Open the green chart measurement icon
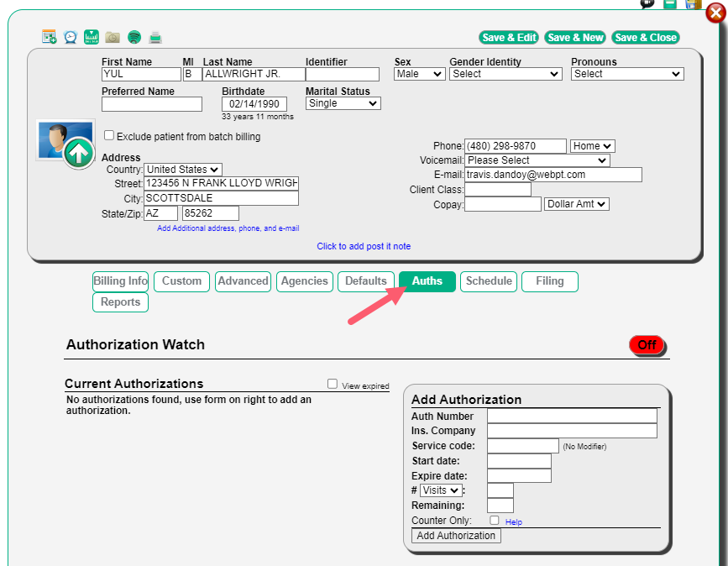Viewport: 728px width, 566px height. 91,36
